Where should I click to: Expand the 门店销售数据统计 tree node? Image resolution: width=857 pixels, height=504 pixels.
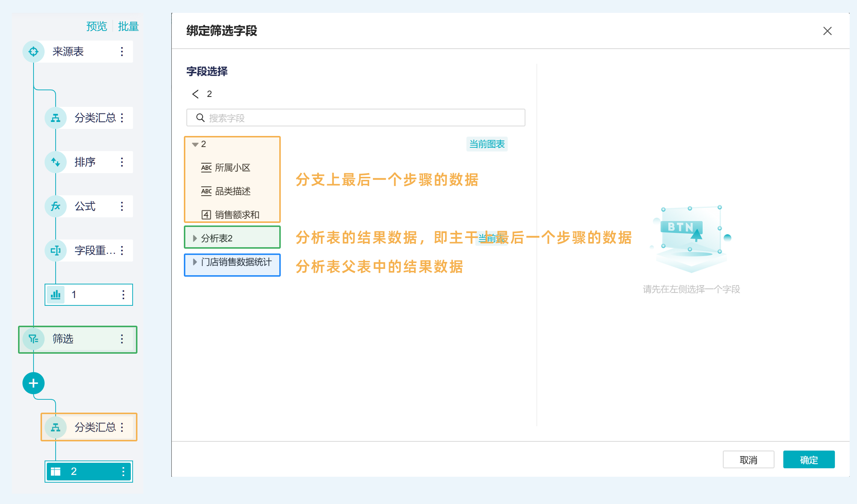coord(195,262)
